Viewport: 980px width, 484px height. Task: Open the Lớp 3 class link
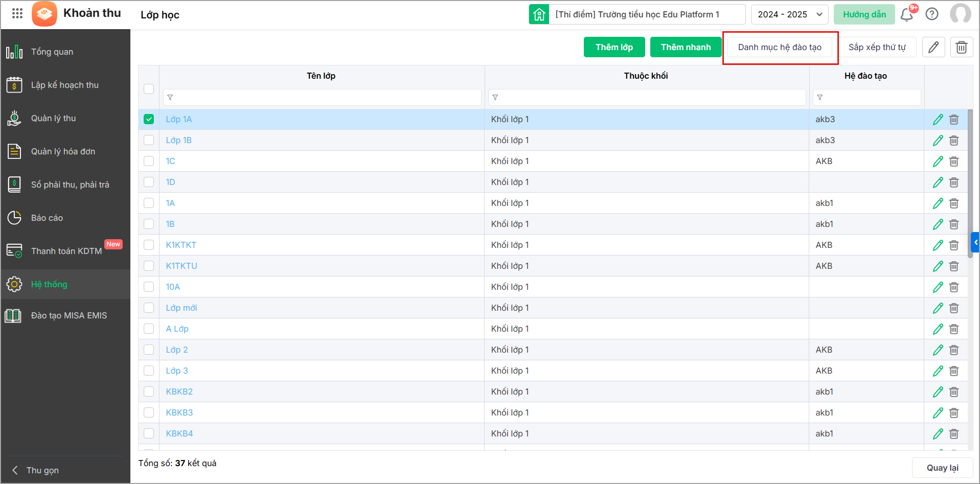point(177,371)
